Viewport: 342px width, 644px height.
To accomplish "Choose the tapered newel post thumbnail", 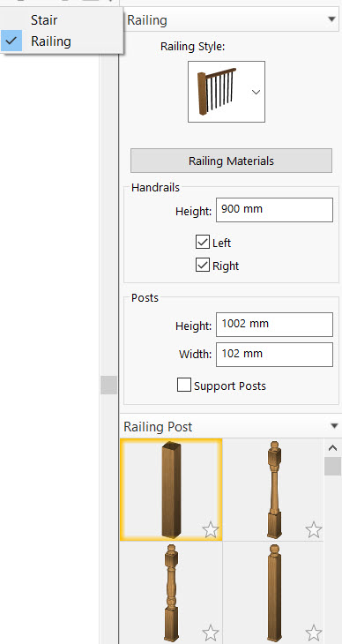I will [273, 490].
